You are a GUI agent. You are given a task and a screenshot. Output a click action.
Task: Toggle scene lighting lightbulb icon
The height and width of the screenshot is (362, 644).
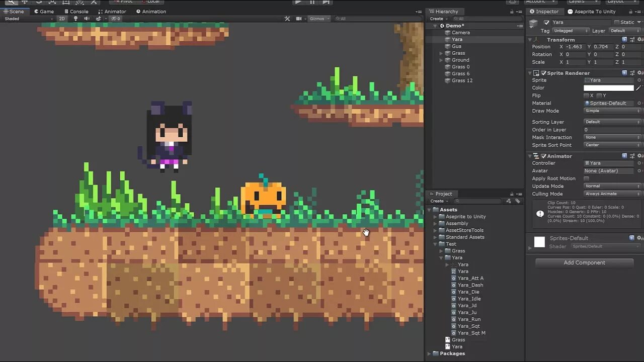[76, 19]
